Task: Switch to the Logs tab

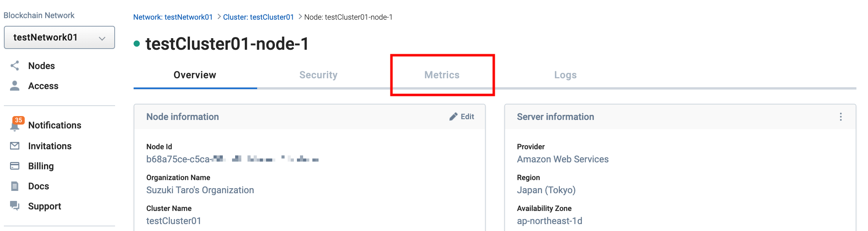Action: click(x=565, y=75)
